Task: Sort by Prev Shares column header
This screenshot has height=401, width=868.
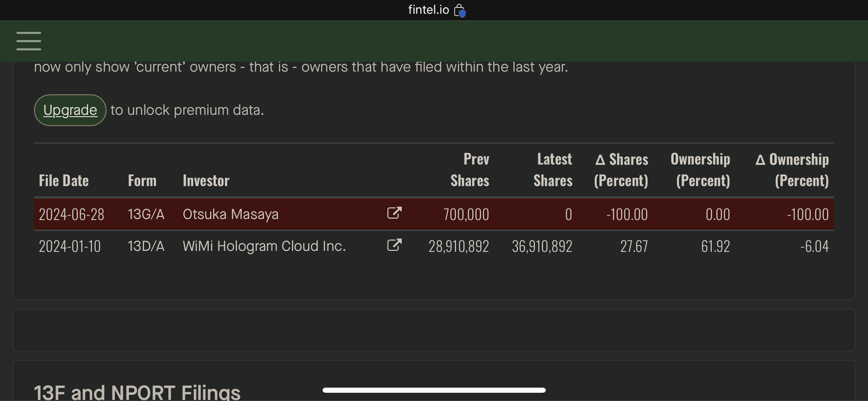Action: (x=470, y=170)
